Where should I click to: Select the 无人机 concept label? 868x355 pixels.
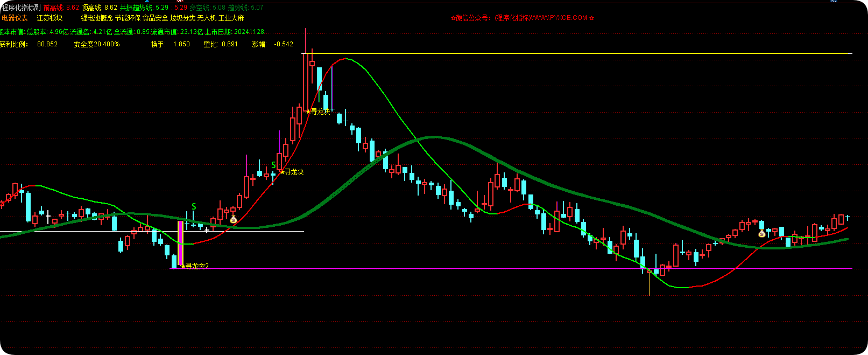(x=207, y=18)
